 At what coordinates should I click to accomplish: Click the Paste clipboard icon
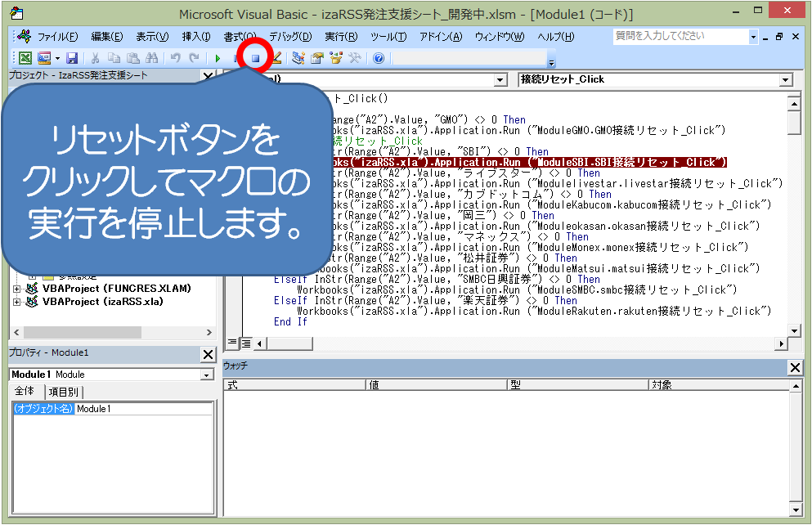point(133,58)
